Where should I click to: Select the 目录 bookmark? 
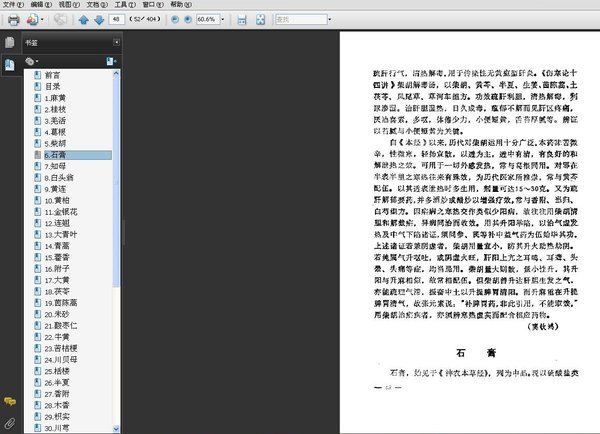pos(52,86)
